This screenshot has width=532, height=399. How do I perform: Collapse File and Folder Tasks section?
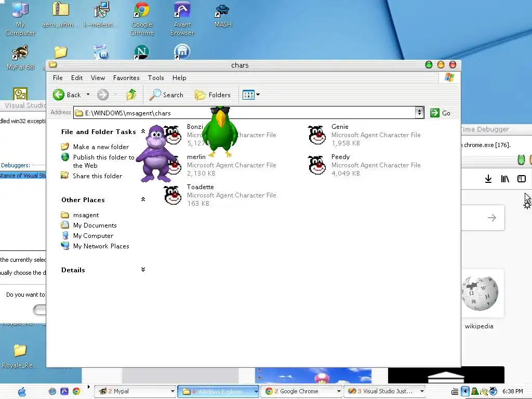pyautogui.click(x=143, y=131)
